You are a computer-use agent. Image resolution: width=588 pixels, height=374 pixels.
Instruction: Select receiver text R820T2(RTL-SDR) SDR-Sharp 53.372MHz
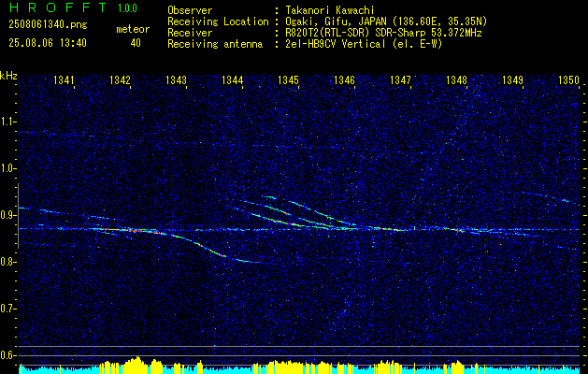383,33
